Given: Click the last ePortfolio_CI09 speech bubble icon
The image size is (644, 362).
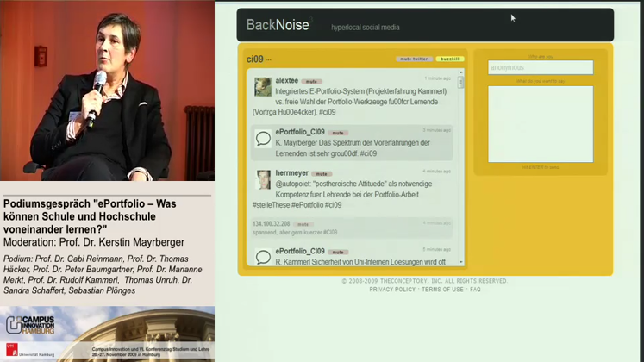Looking at the screenshot, I should click(x=263, y=256).
